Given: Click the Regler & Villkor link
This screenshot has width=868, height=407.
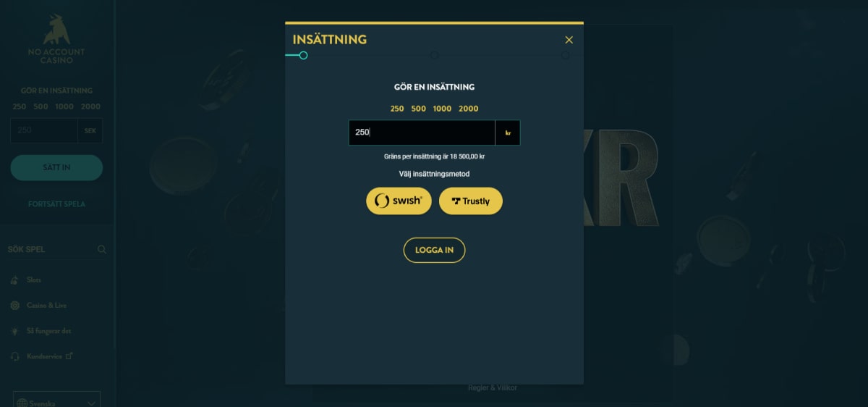Looking at the screenshot, I should point(493,388).
